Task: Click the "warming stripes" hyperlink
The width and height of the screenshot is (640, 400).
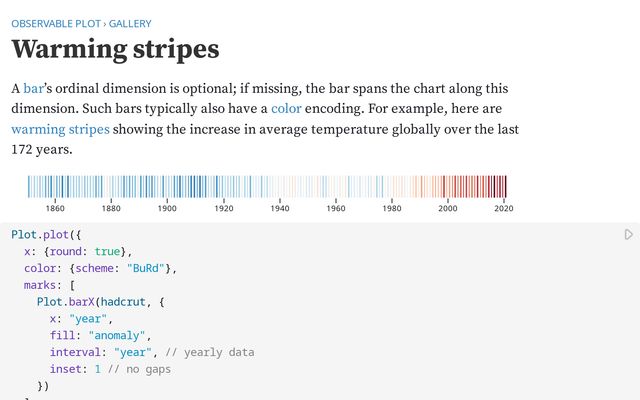Action: (60, 129)
